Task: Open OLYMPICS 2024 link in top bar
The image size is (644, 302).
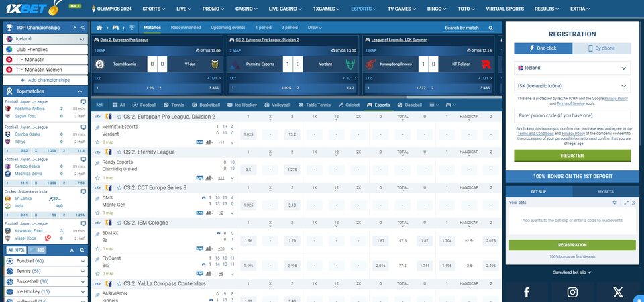Action: [111, 9]
